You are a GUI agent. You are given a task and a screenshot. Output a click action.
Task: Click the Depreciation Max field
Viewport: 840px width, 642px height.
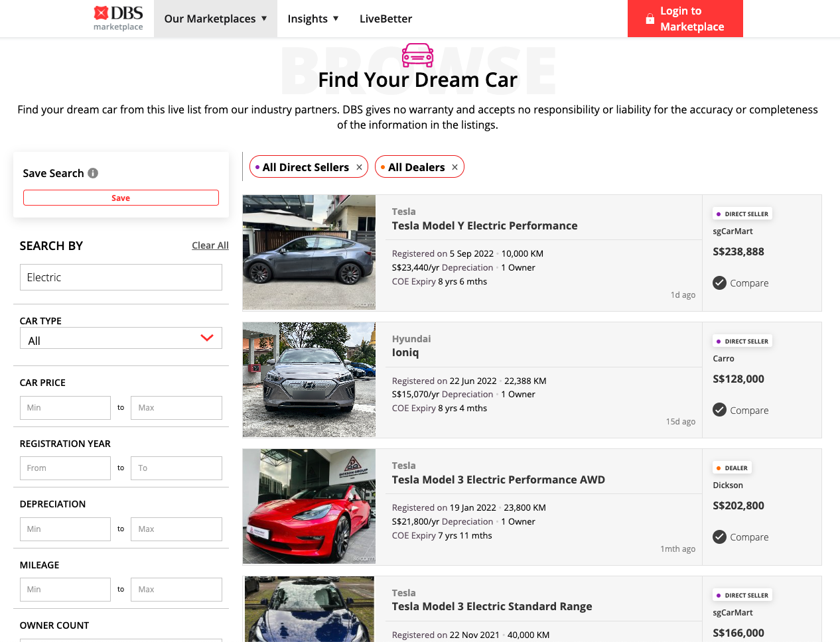pyautogui.click(x=176, y=529)
